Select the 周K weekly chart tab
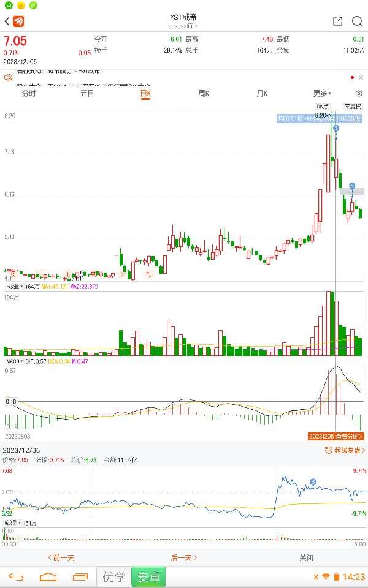Image resolution: width=368 pixels, height=588 pixels. pos(204,94)
